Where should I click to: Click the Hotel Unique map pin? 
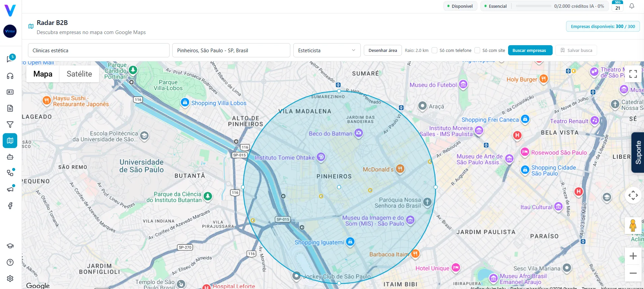click(456, 268)
